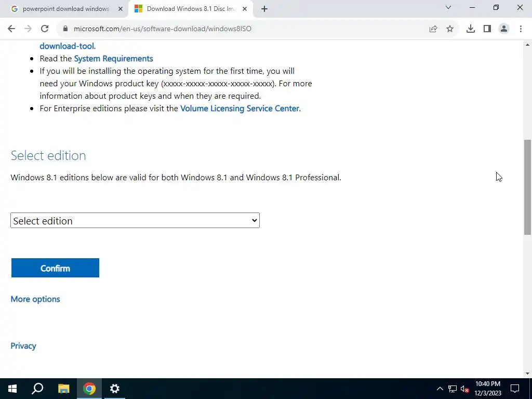Restore down the Chrome window

496,7
